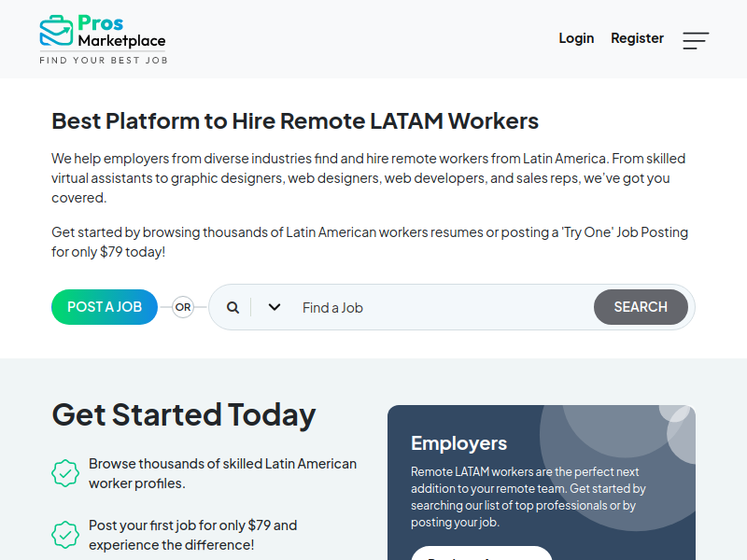
Task: Open the Register page
Action: click(x=637, y=38)
